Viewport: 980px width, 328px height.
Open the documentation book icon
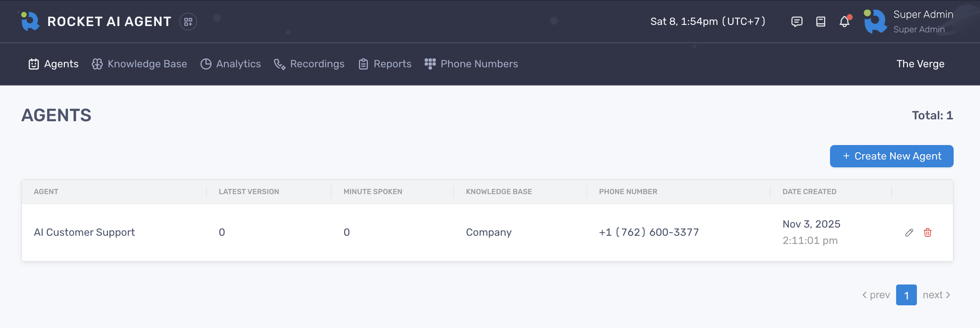pyautogui.click(x=820, y=22)
